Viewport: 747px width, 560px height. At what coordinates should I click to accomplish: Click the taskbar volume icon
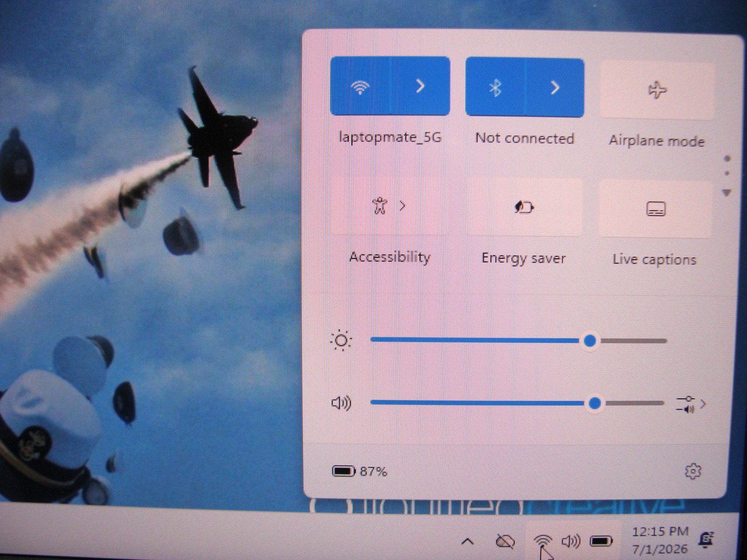pyautogui.click(x=571, y=541)
